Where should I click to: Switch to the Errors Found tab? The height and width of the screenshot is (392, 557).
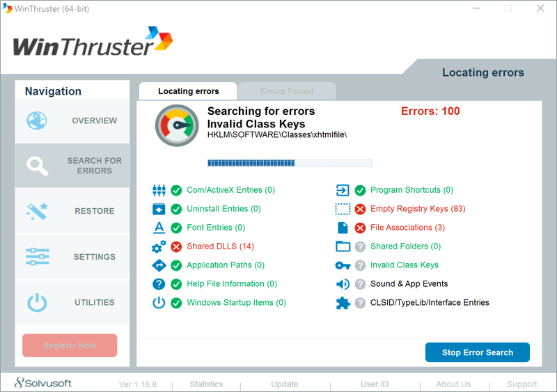click(287, 91)
